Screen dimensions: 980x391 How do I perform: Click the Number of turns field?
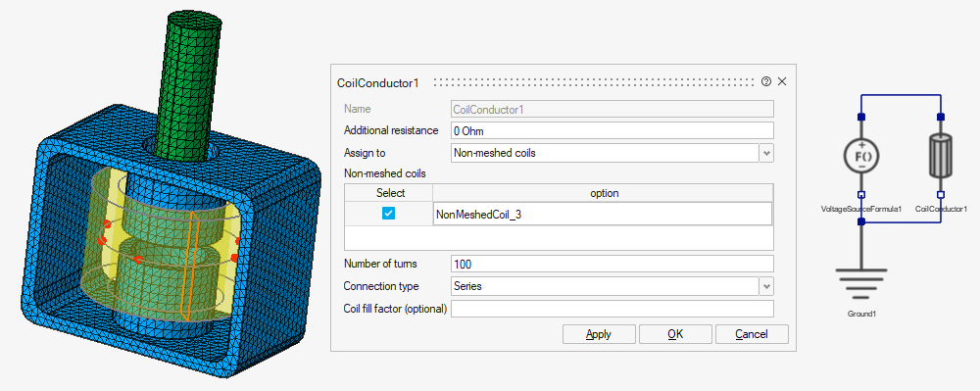pyautogui.click(x=612, y=264)
